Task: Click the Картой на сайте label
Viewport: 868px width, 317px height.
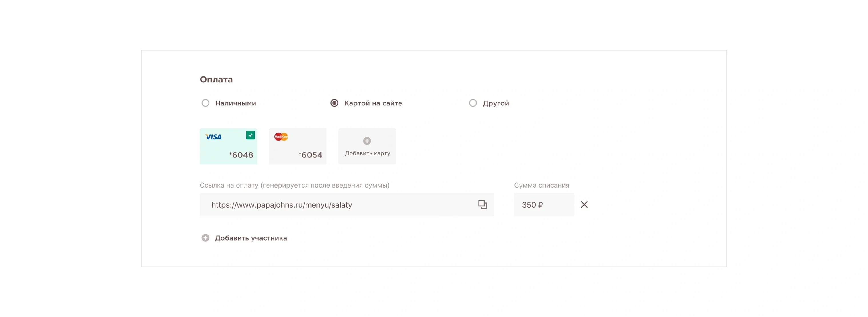Action: [373, 103]
